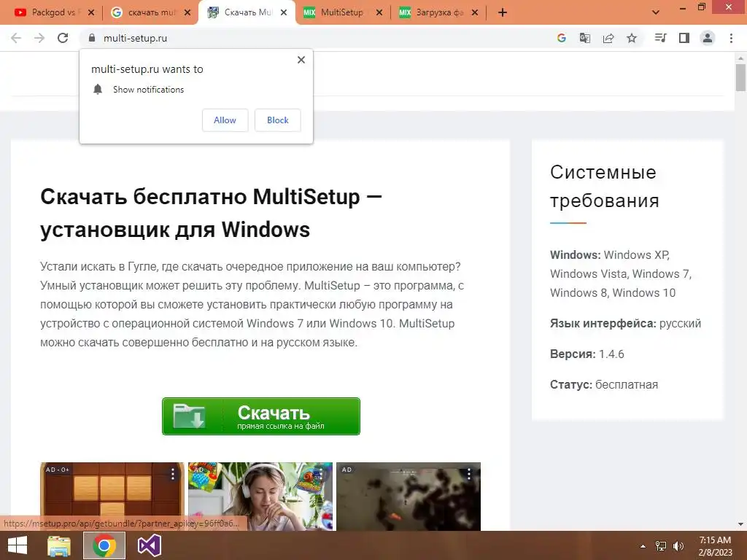Open the media control icon in the toolbar
747x560 pixels.
(x=660, y=38)
